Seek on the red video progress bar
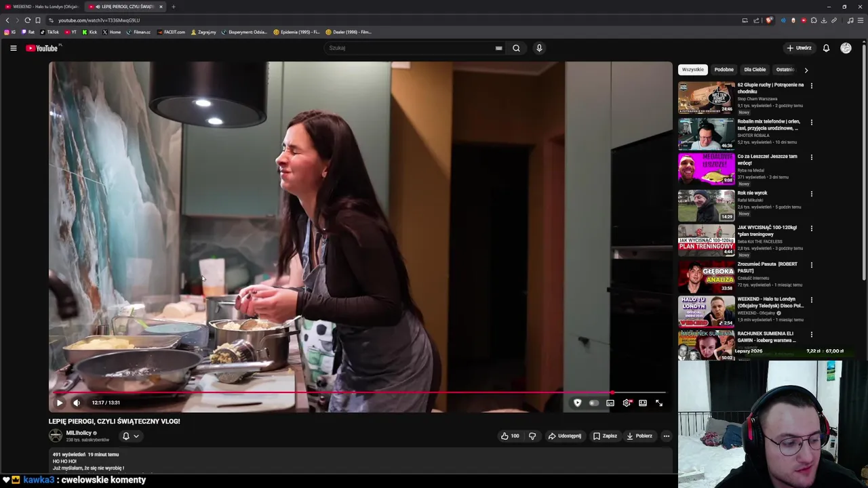Screen dimensions: 868x488 click(x=359, y=392)
